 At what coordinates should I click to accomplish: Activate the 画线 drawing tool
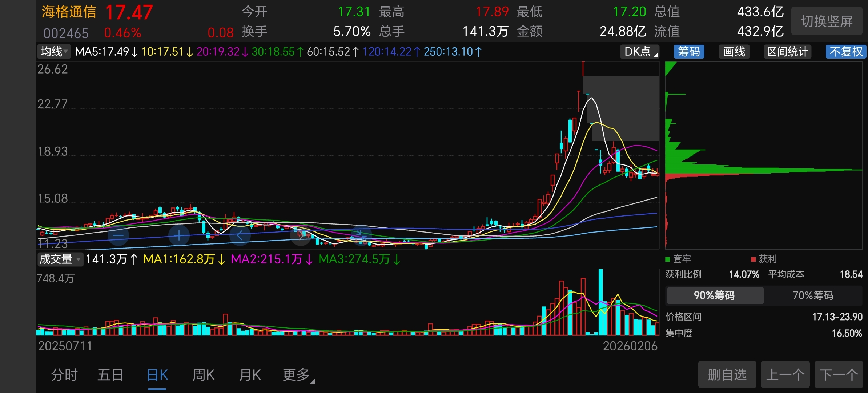(734, 52)
